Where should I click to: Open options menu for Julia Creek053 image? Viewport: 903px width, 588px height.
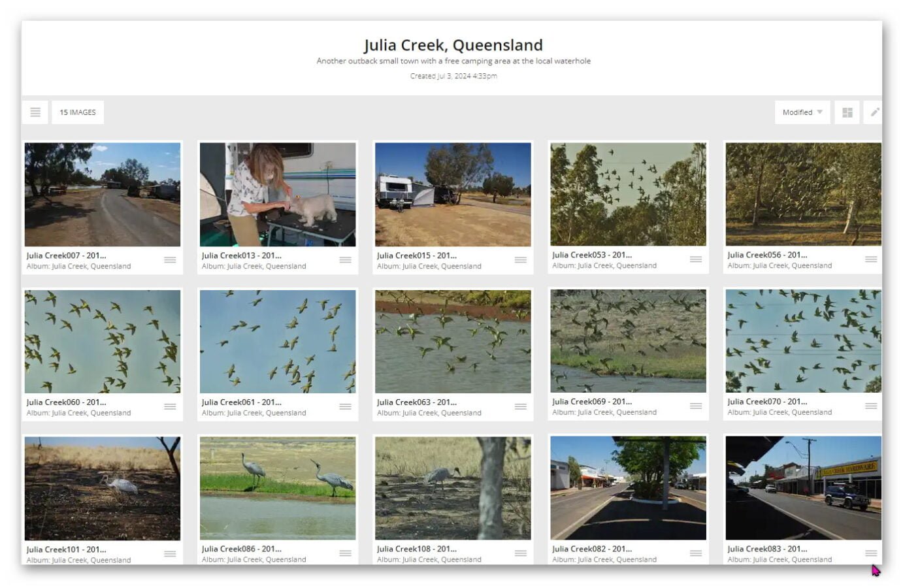click(695, 259)
